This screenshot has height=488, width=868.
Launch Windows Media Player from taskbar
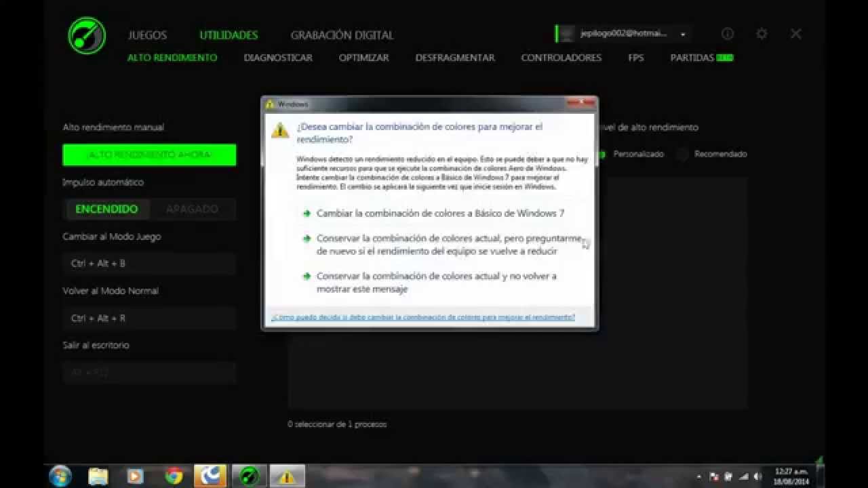tap(136, 476)
